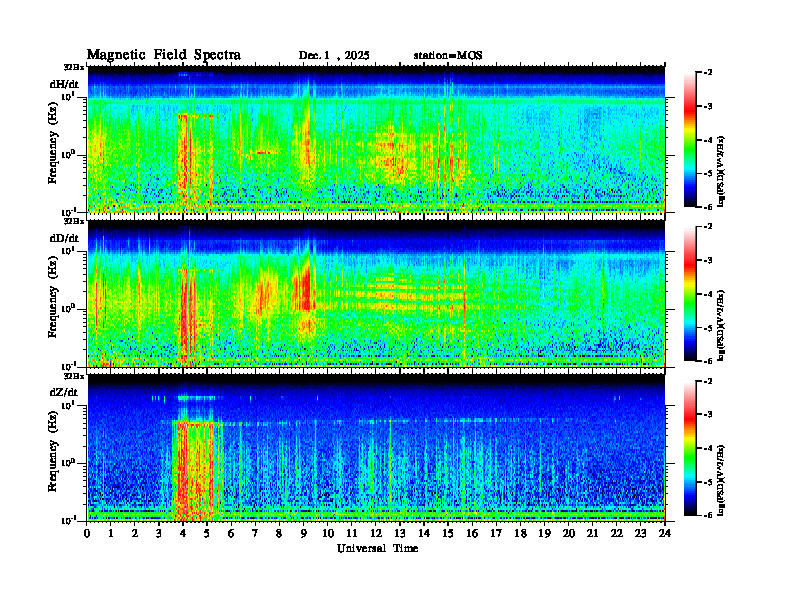Select the 'Dec. 1 , 2025' date text
Image resolution: width=792 pixels, height=612 pixels.
(x=334, y=56)
